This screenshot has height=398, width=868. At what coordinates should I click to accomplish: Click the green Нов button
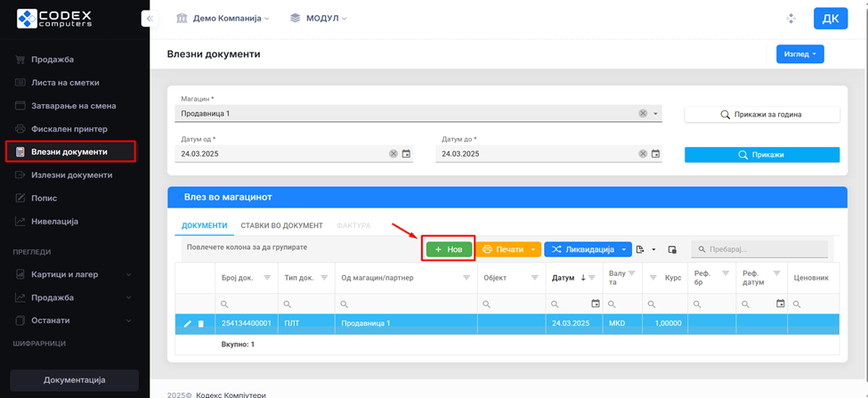(449, 250)
